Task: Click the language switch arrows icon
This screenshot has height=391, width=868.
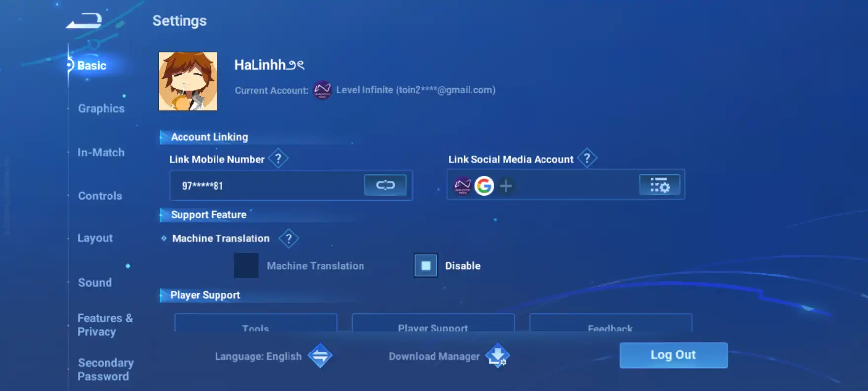Action: click(320, 355)
